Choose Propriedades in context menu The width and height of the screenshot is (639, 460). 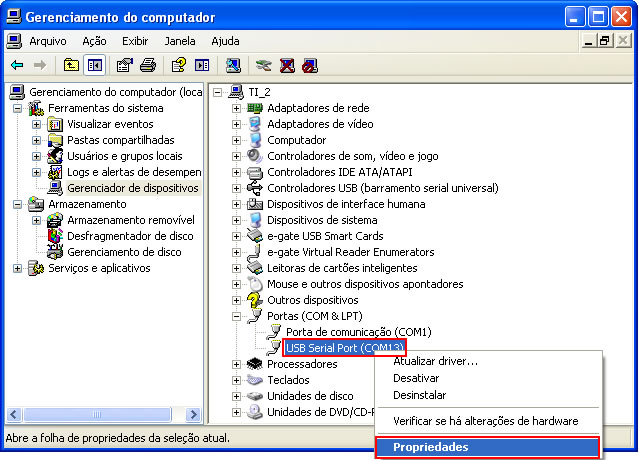click(487, 447)
